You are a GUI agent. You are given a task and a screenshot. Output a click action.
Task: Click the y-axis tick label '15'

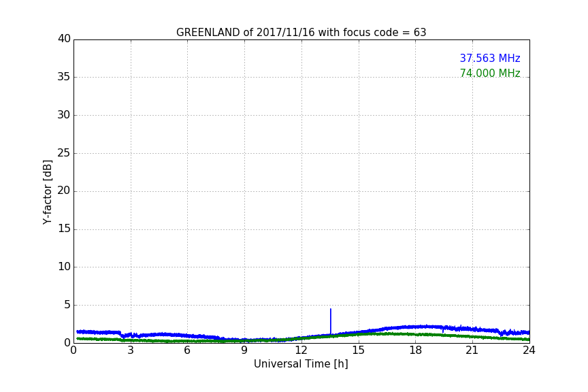point(64,229)
